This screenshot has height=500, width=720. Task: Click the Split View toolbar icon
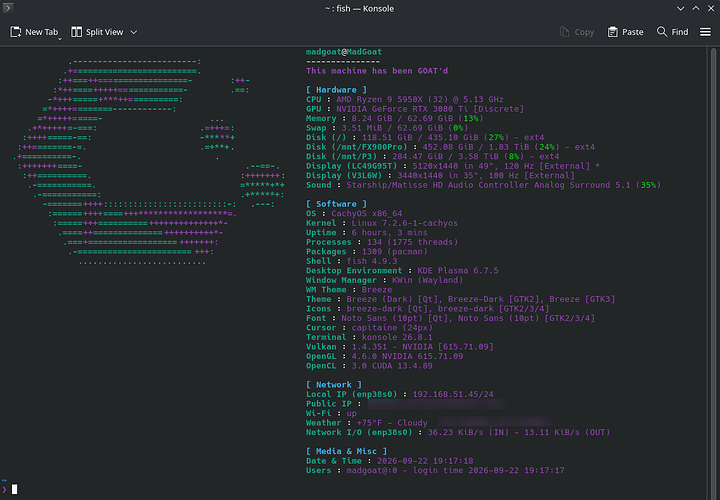click(76, 32)
